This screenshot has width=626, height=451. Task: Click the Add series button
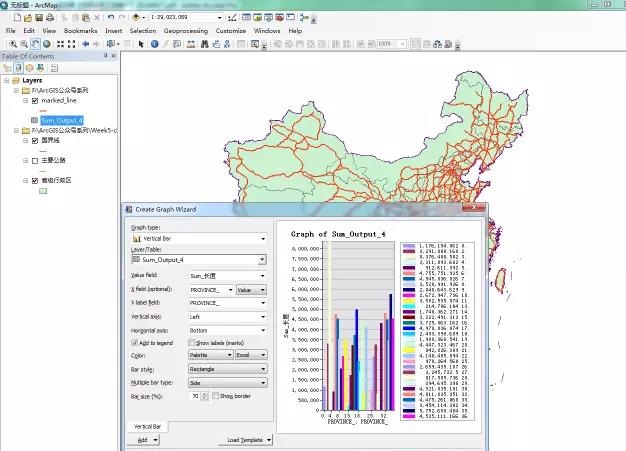[x=143, y=440]
